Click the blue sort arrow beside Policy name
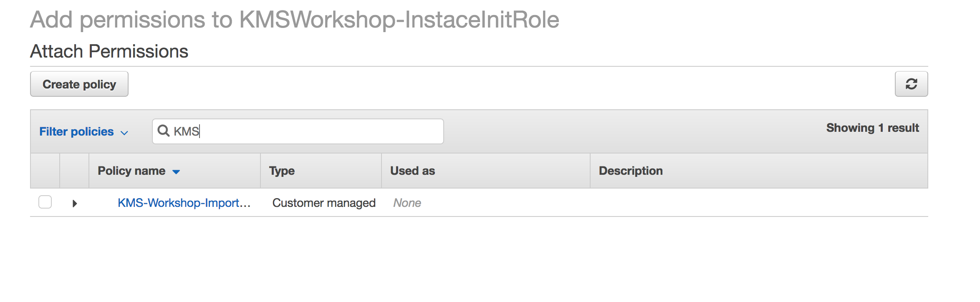This screenshot has width=980, height=302. click(176, 172)
